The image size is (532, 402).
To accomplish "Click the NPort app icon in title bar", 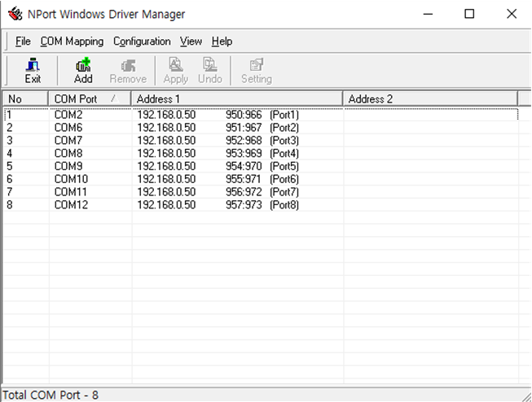I will (15, 14).
